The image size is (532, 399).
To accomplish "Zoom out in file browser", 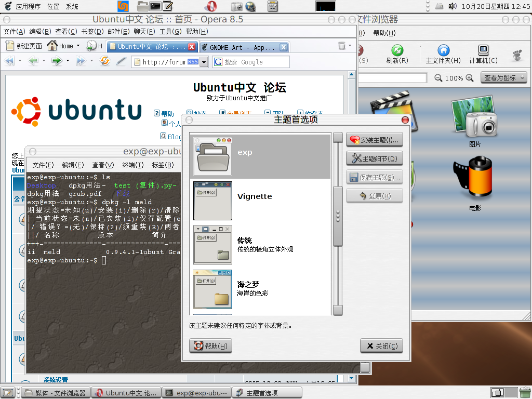I will click(438, 78).
